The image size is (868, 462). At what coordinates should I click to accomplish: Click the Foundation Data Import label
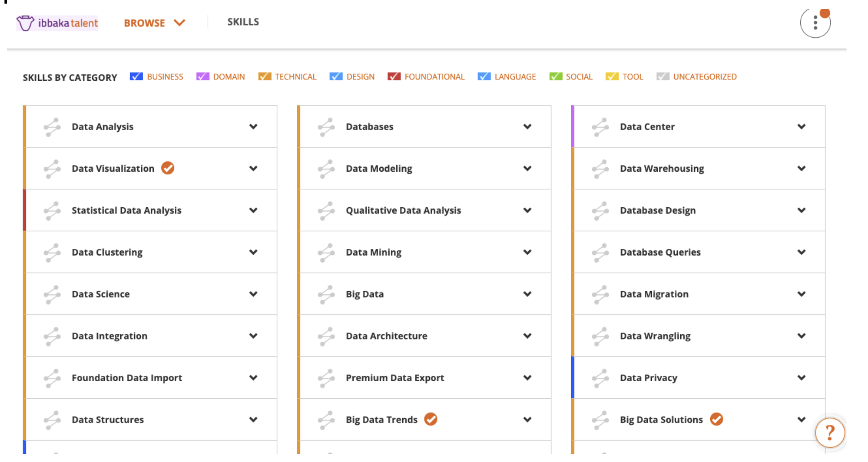(x=127, y=378)
